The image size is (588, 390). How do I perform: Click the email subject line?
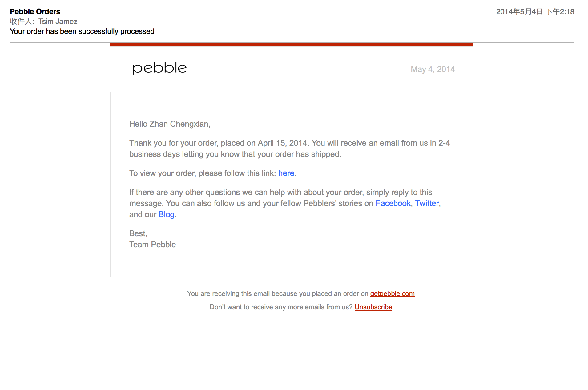point(82,31)
